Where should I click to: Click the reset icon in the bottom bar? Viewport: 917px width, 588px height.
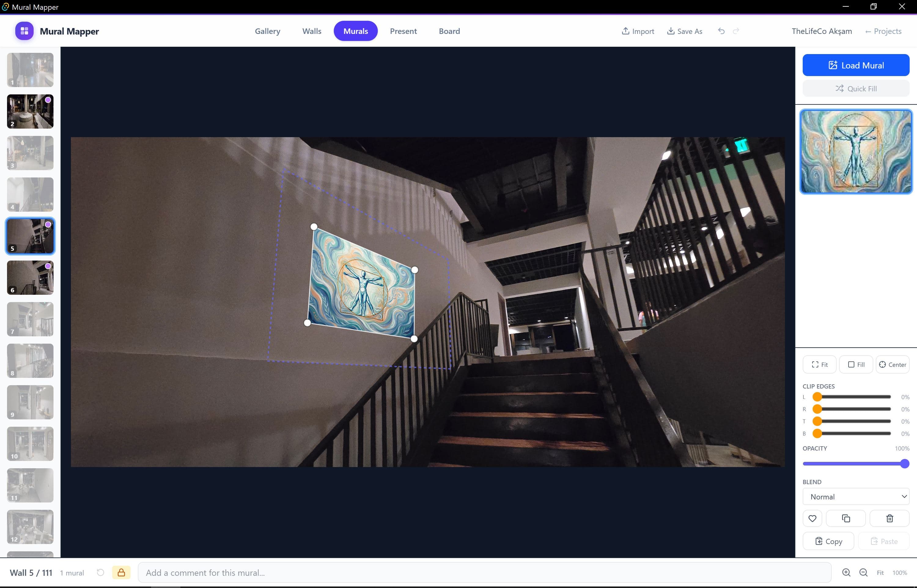point(101,572)
